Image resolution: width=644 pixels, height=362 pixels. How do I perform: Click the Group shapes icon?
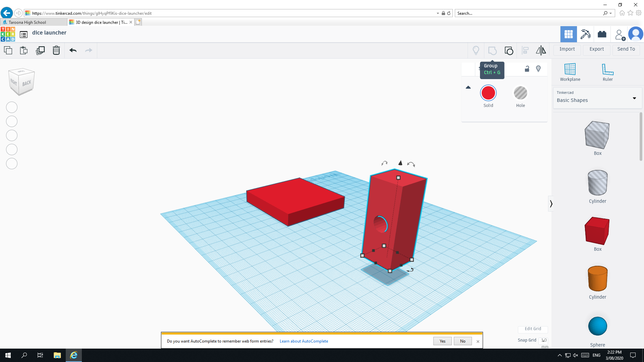[492, 51]
